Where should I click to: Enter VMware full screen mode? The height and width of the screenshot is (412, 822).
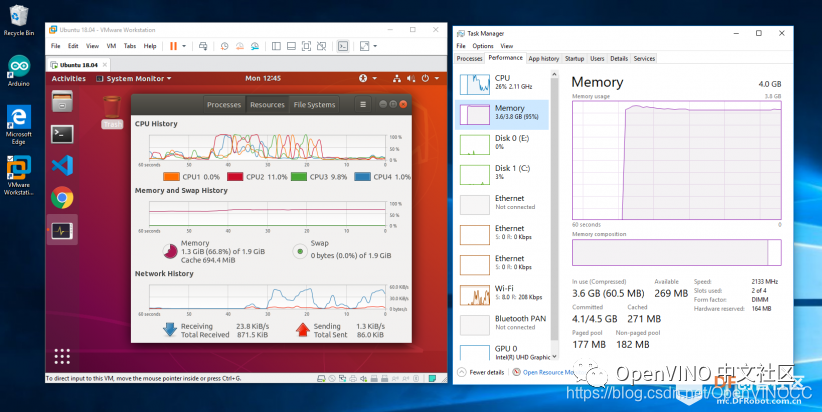click(307, 46)
